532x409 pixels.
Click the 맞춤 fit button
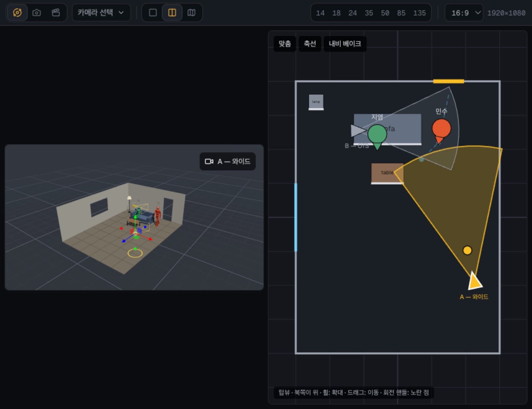(285, 43)
